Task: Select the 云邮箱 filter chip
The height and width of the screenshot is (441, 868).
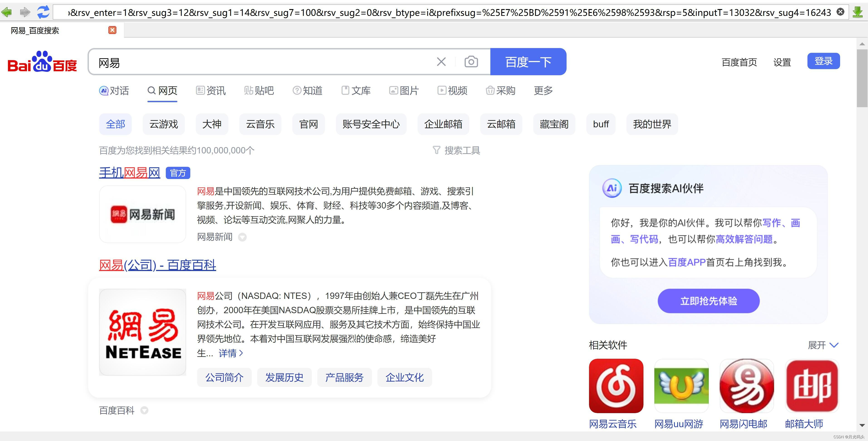Action: pyautogui.click(x=501, y=124)
